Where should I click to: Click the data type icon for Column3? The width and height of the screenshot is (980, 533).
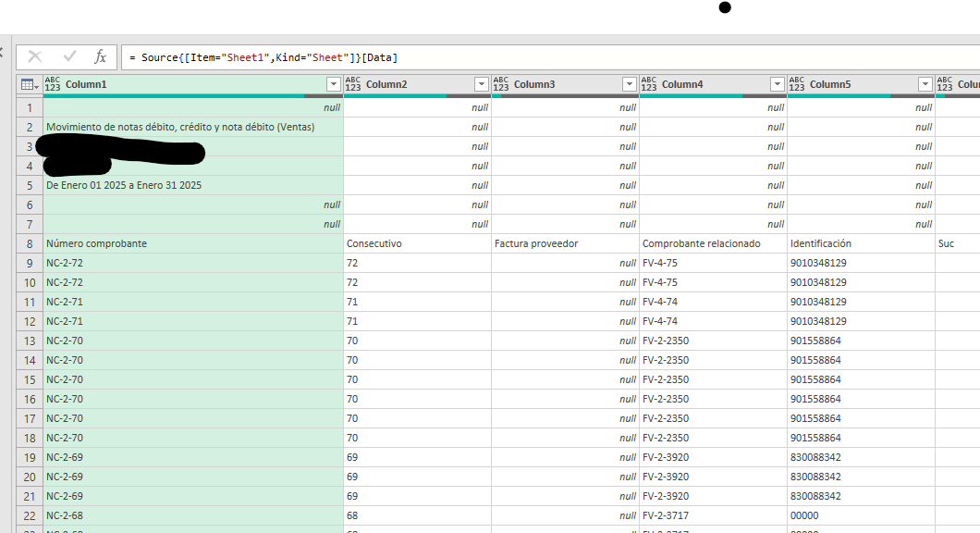tap(500, 84)
